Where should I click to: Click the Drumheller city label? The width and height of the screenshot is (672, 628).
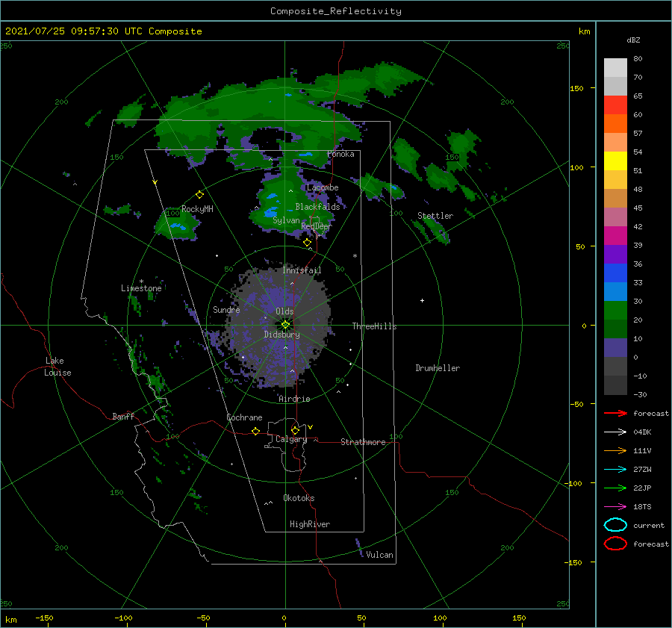click(438, 368)
